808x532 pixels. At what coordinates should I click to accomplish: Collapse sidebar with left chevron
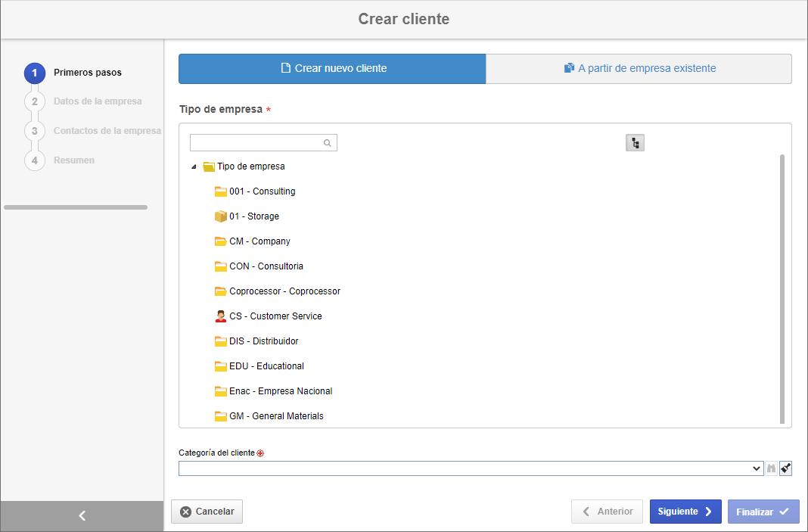click(82, 515)
